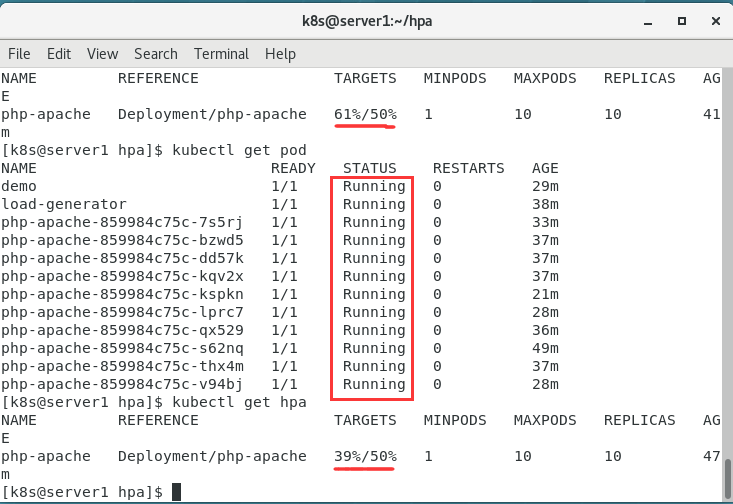The width and height of the screenshot is (733, 504).
Task: Click pod php-apache-859984c75c-bzwd5
Action: (122, 240)
